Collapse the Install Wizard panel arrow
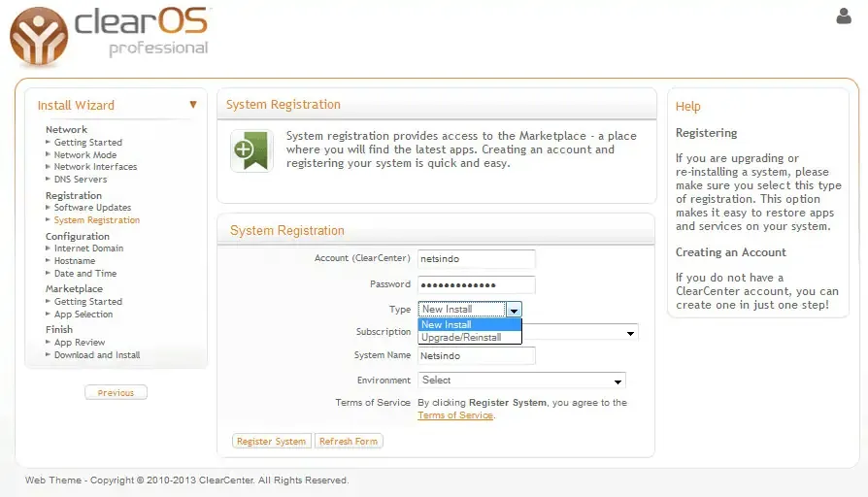The image size is (868, 497). 193,104
